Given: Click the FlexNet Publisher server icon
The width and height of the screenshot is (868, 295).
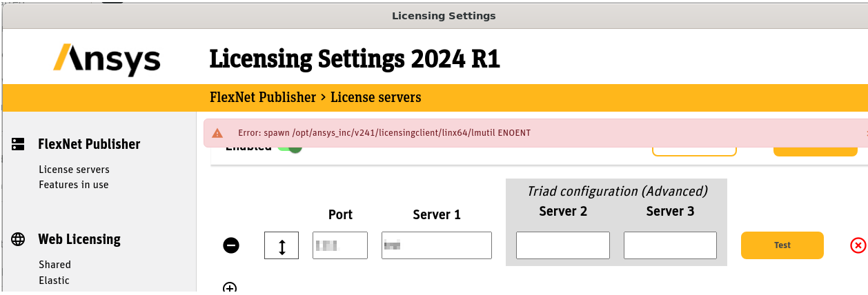Looking at the screenshot, I should 18,144.
